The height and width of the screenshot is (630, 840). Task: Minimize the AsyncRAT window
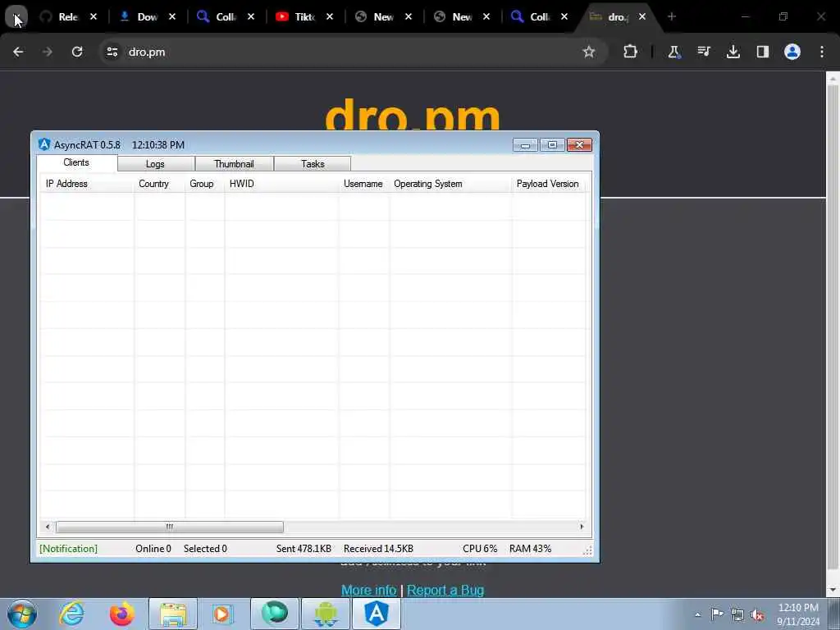point(525,145)
